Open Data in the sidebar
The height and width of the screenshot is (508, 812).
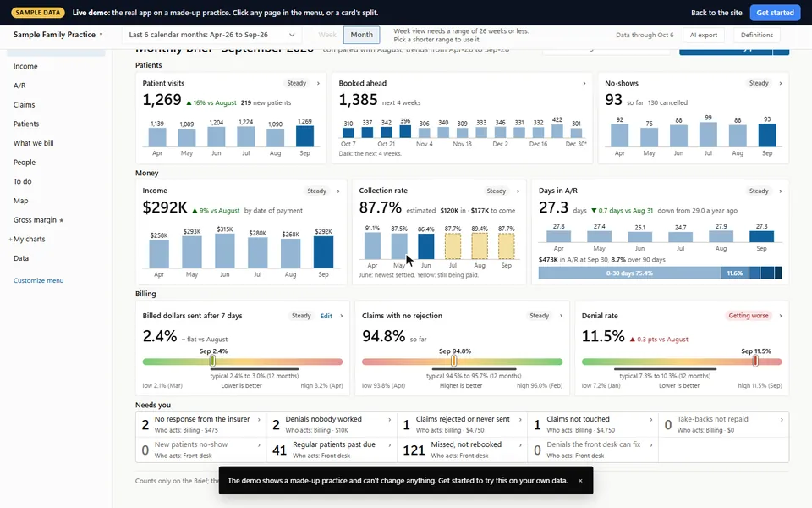[20, 258]
